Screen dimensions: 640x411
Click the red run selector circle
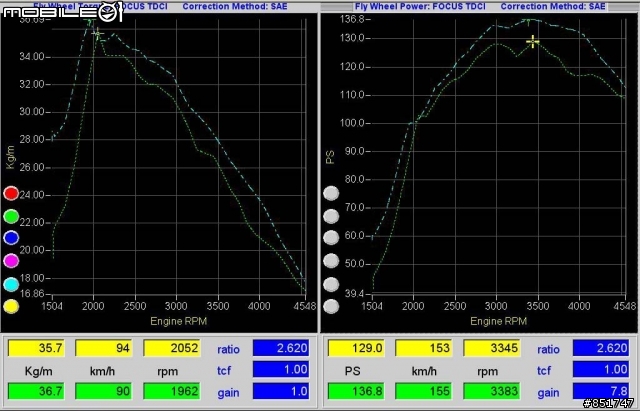pos(11,193)
